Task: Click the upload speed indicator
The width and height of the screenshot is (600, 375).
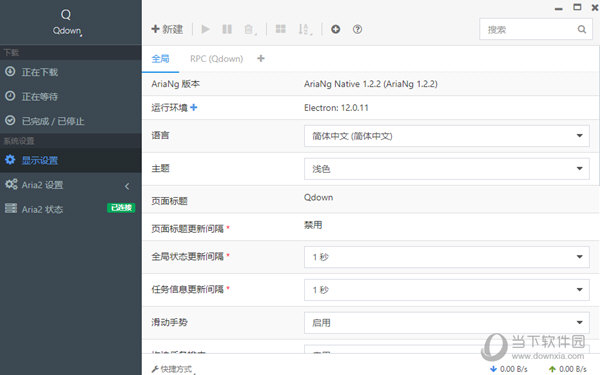Action: coord(567,369)
